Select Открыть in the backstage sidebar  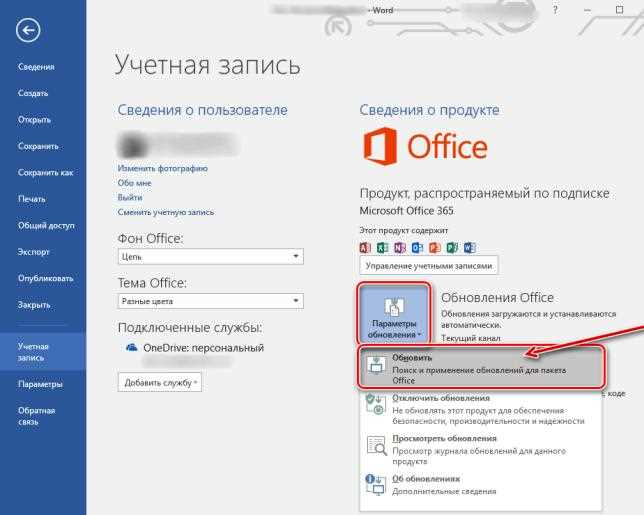[x=34, y=120]
